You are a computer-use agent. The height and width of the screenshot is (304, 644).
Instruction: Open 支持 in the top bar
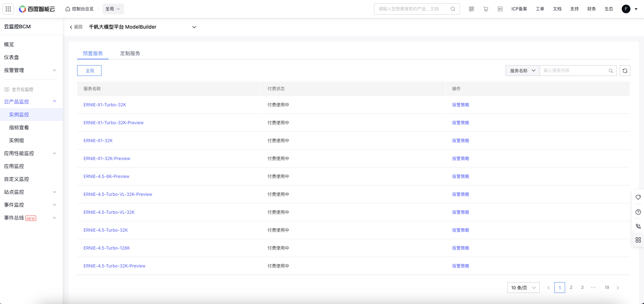pyautogui.click(x=574, y=9)
